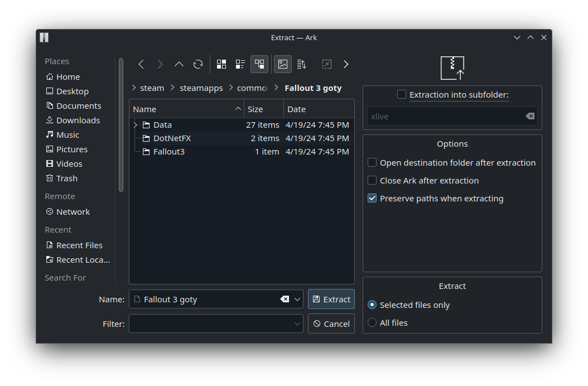The height and width of the screenshot is (386, 588).
Task: Enable Extraction into subfolder checkbox
Action: click(401, 94)
